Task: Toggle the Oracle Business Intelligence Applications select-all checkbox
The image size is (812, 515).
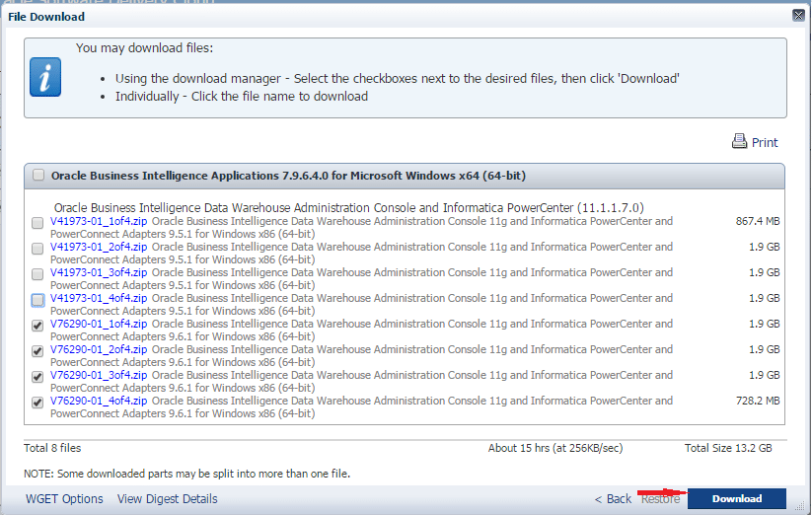Action: click(38, 176)
